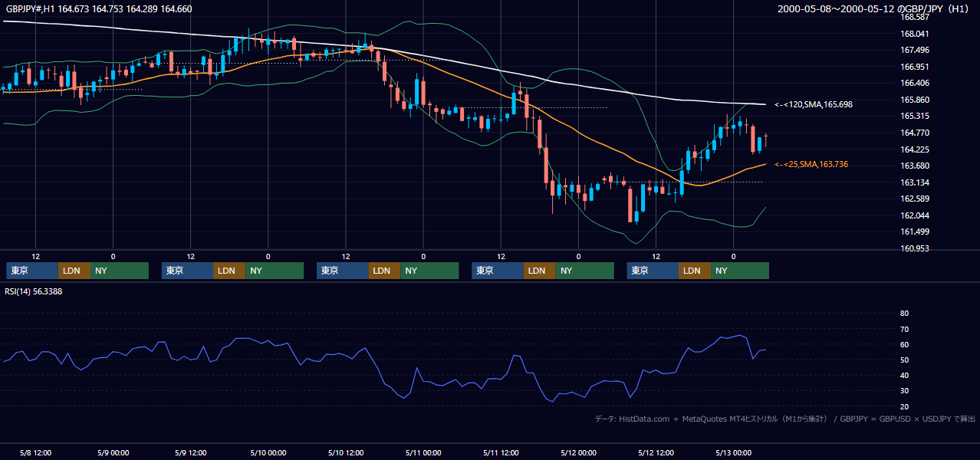
Task: Click RSI scale value 60
Action: (904, 344)
